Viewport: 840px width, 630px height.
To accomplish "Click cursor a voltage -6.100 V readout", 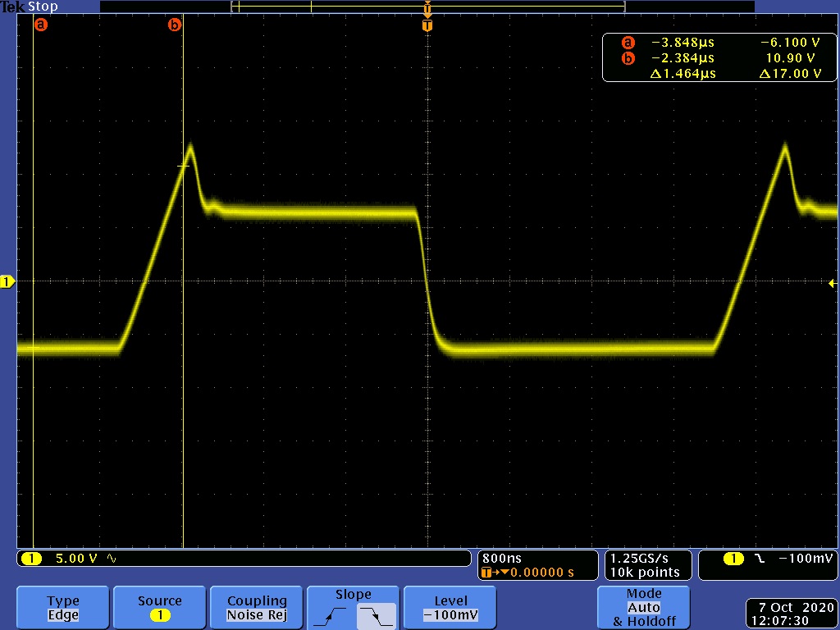I will click(x=790, y=43).
